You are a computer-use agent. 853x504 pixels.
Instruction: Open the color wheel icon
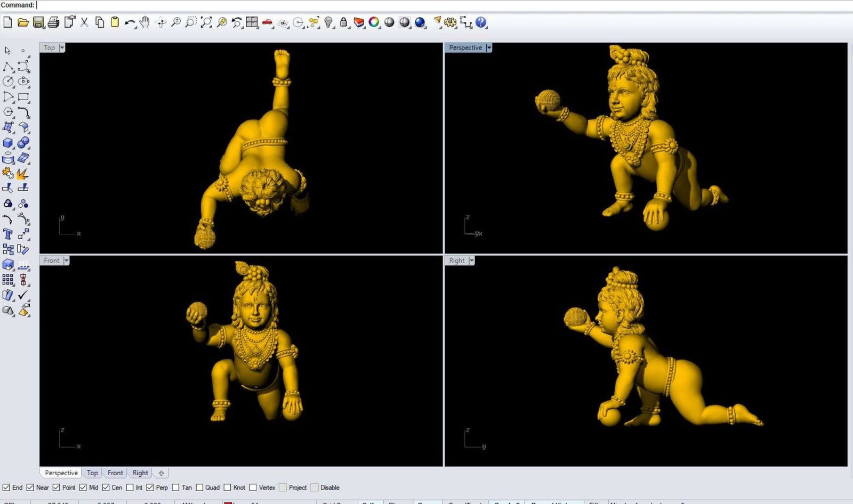click(x=374, y=22)
